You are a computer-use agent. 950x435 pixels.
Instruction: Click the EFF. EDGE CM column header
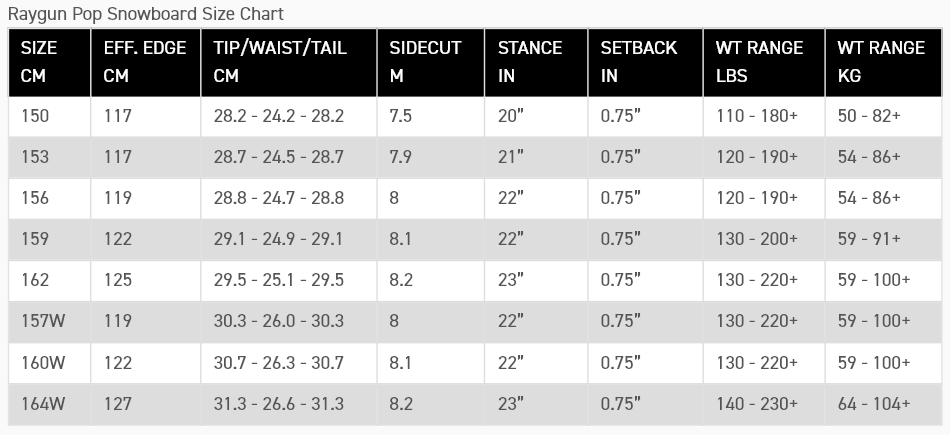pyautogui.click(x=144, y=61)
